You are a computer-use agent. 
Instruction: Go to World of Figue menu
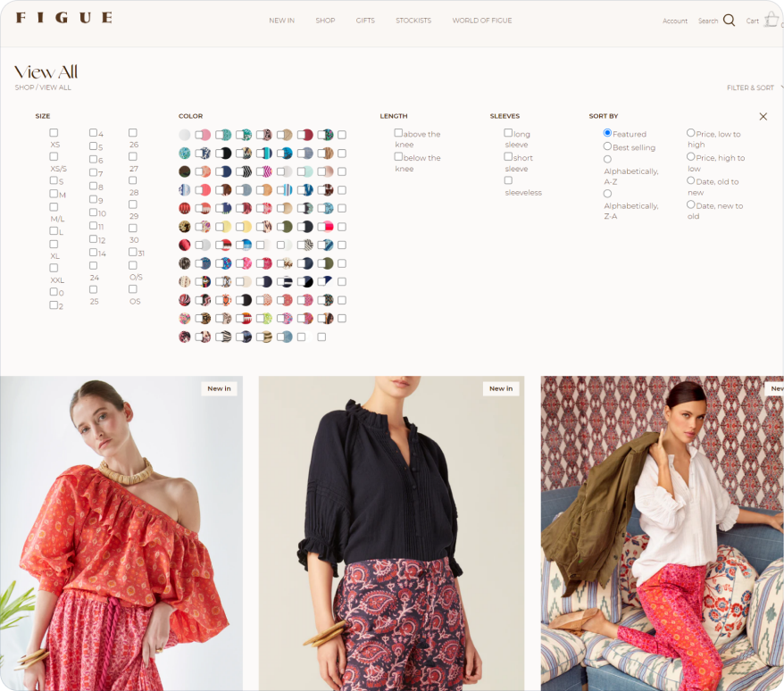pyautogui.click(x=482, y=21)
